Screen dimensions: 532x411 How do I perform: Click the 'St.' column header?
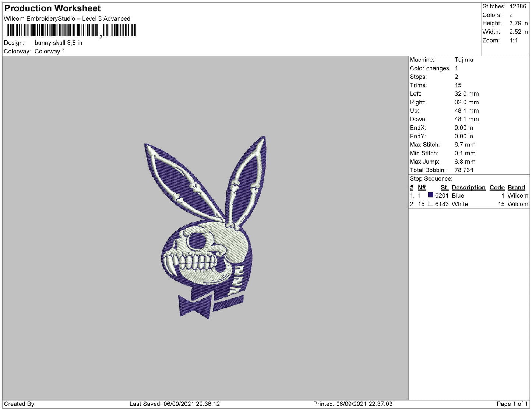pos(445,187)
